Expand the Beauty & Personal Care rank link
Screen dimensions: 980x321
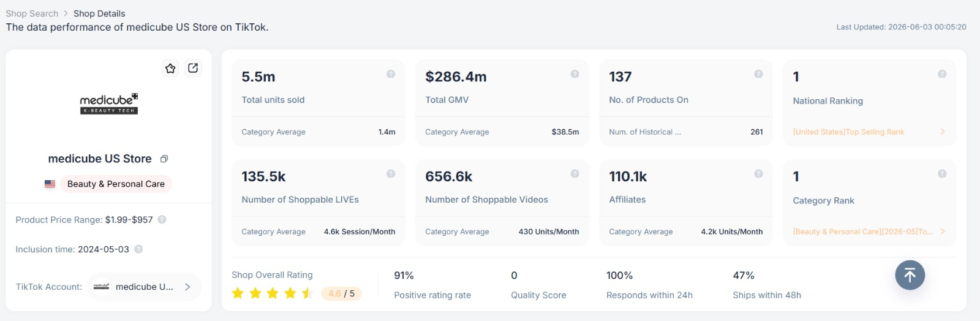tap(942, 232)
